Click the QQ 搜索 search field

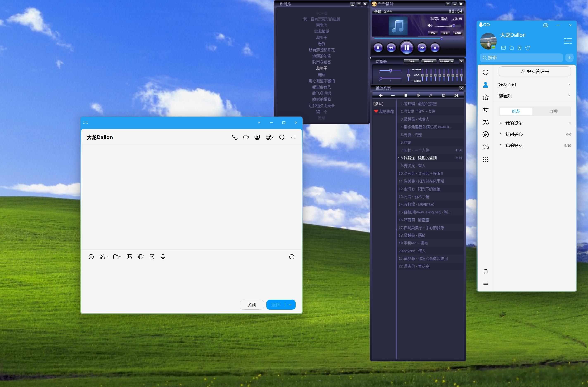coord(521,58)
